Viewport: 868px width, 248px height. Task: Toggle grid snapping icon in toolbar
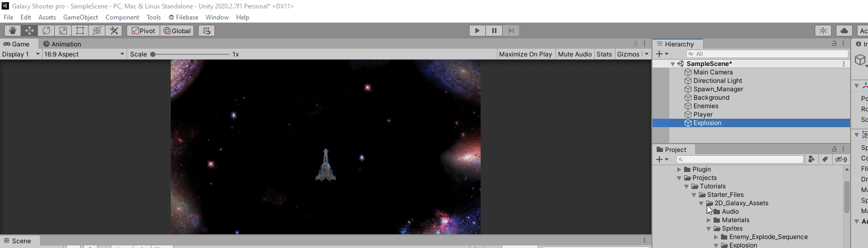point(207,31)
